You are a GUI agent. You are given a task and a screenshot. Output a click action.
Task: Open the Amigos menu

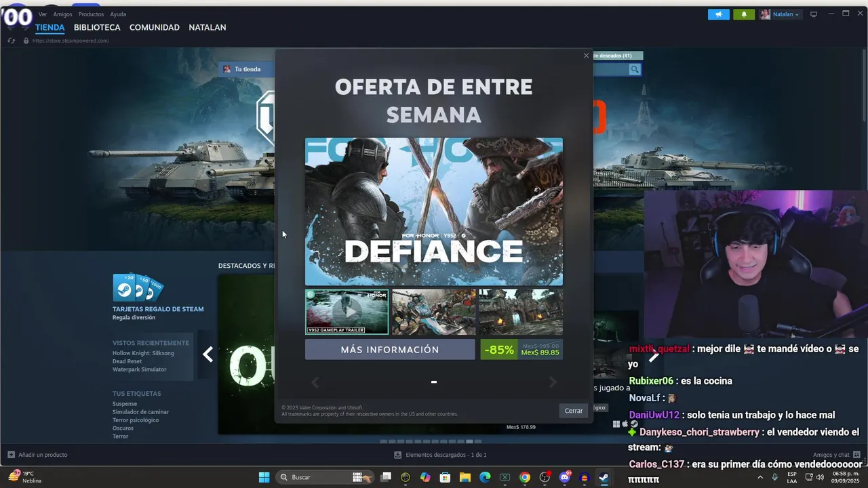[x=62, y=14]
